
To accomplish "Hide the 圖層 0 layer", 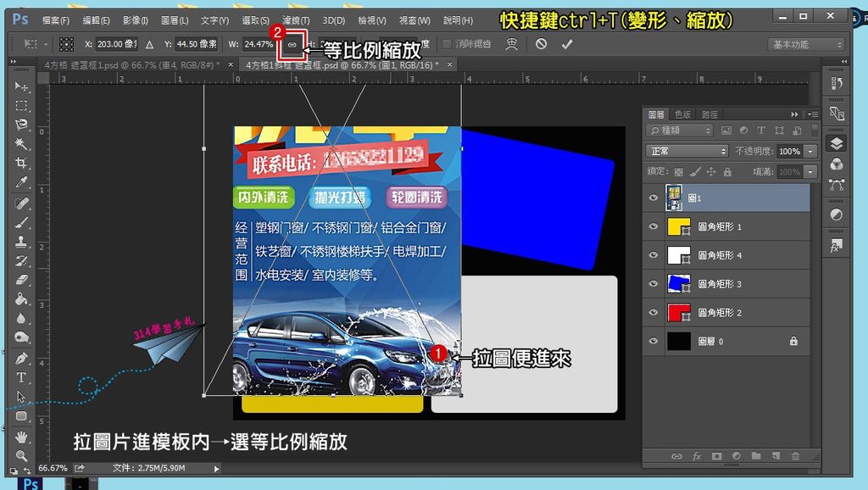I will point(654,341).
